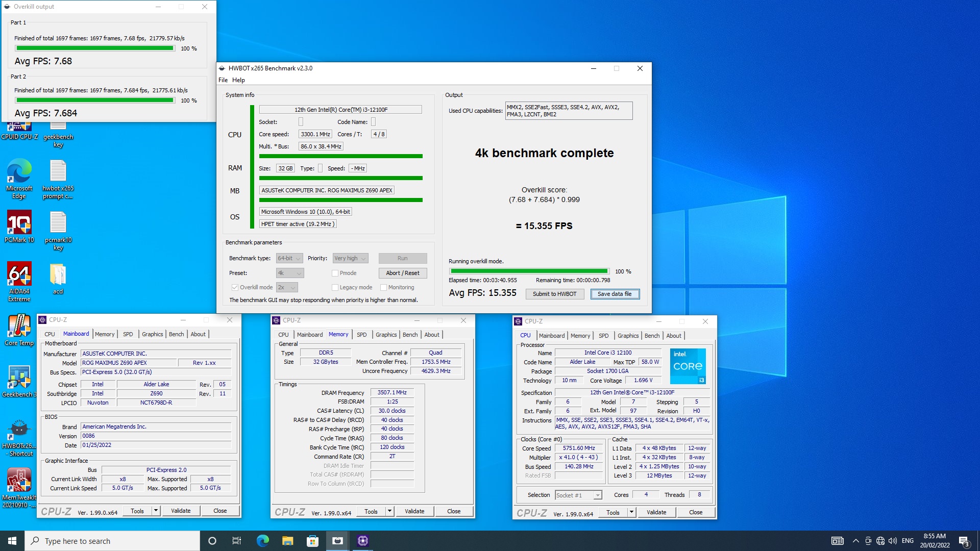
Task: Toggle Pmode checkbox
Action: (335, 273)
